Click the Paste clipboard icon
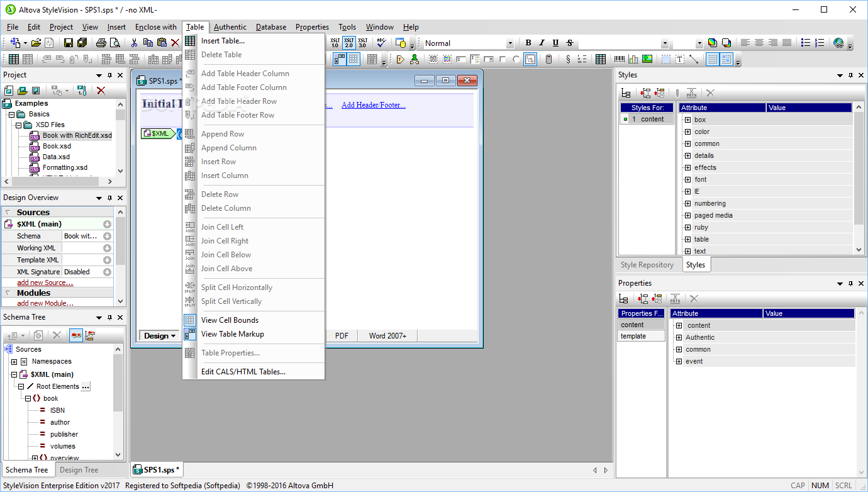868x492 pixels. tap(162, 43)
